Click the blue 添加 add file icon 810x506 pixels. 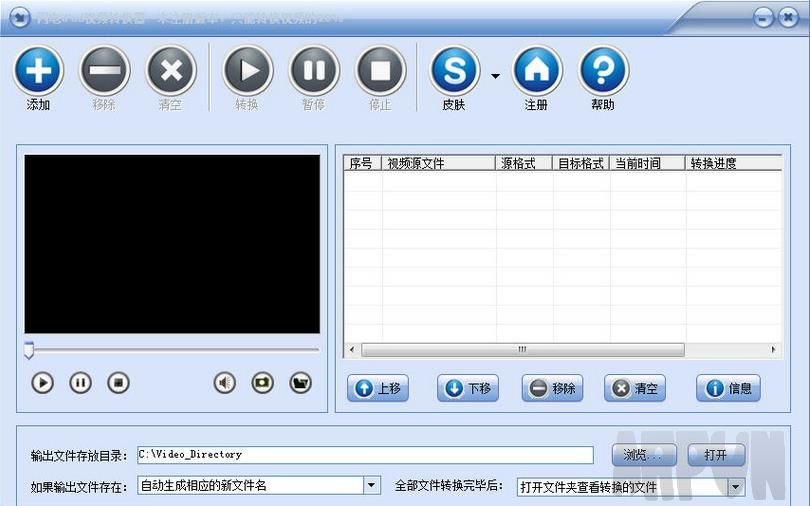coord(39,70)
